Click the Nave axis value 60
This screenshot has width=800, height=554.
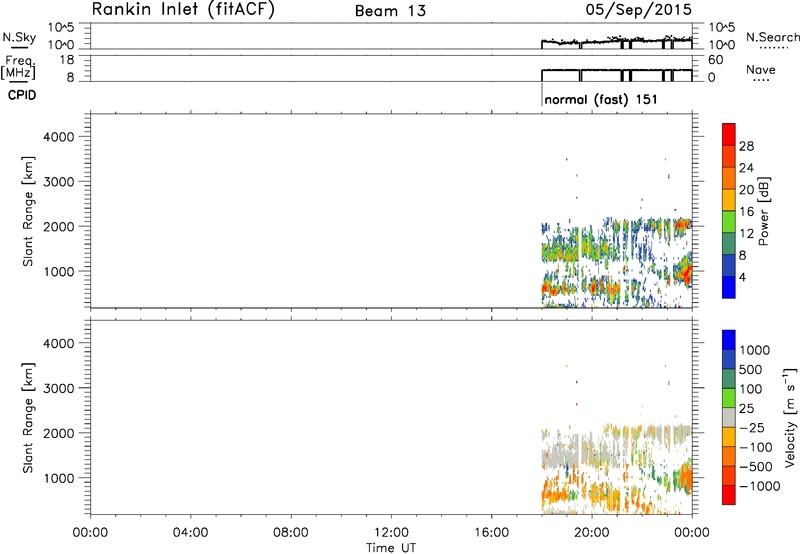(x=715, y=60)
